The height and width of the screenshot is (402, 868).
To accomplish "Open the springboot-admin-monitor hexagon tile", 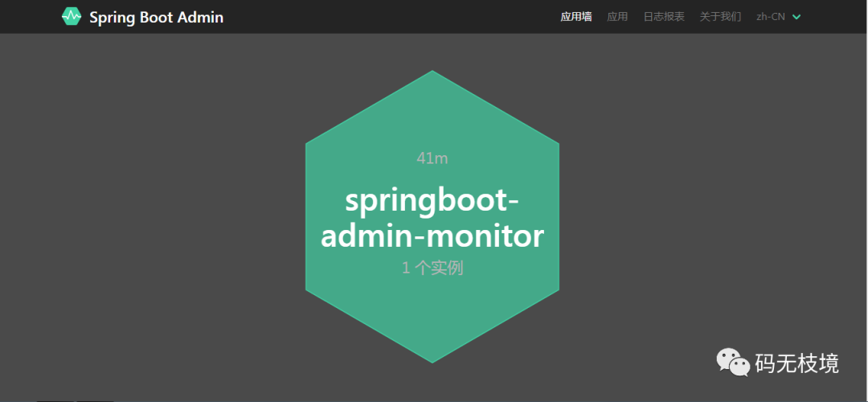I will (432, 216).
